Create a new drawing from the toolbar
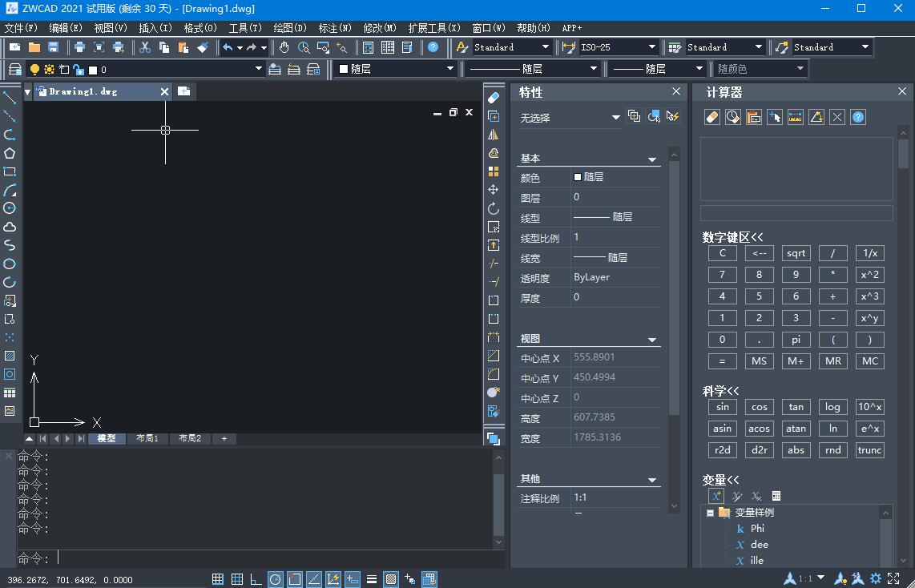Image resolution: width=915 pixels, height=588 pixels. (x=15, y=47)
